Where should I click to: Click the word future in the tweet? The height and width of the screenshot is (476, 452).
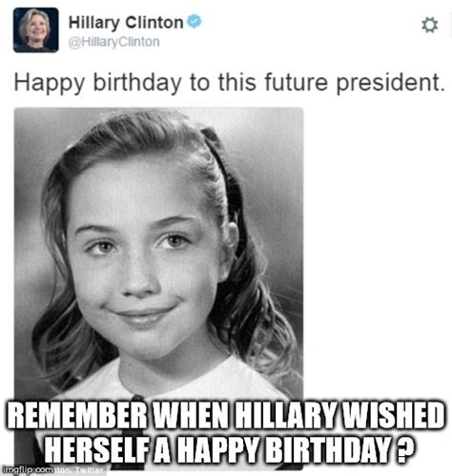click(x=296, y=83)
